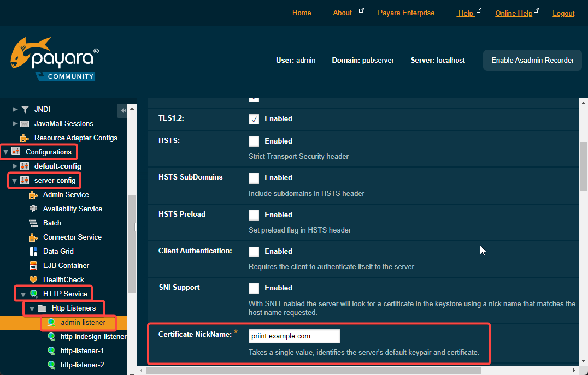Click the Certificate NickName input field
Viewport: 588px width, 375px height.
(x=294, y=336)
